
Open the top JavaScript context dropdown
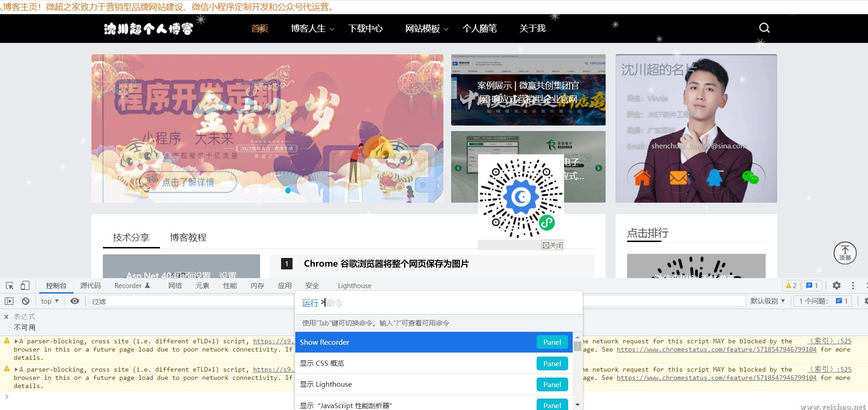pyautogui.click(x=50, y=301)
